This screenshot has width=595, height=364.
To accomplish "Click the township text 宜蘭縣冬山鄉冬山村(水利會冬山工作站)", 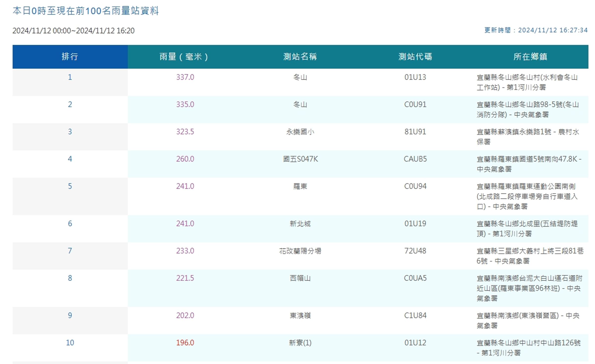I will (527, 82).
